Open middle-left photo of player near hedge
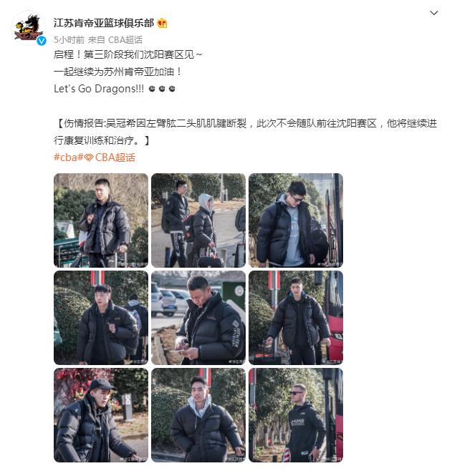The image size is (452, 476). click(x=101, y=318)
